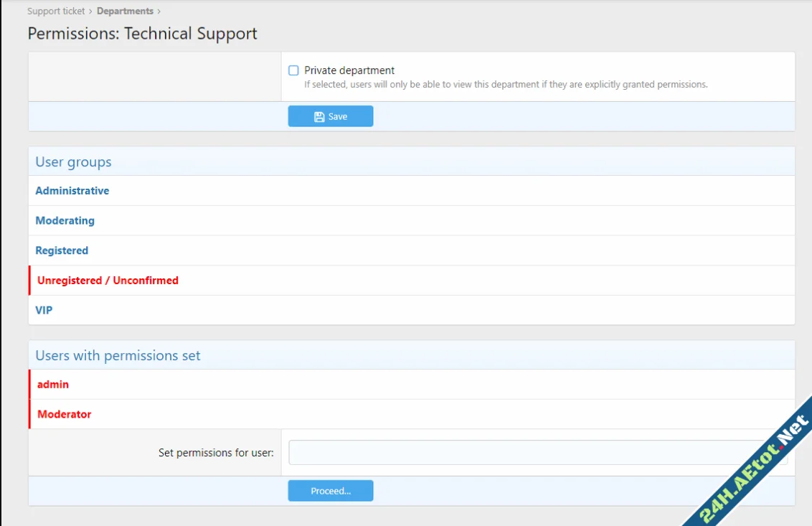Open permissions for user admin
Screen dimensions: 812x526
[53, 385]
